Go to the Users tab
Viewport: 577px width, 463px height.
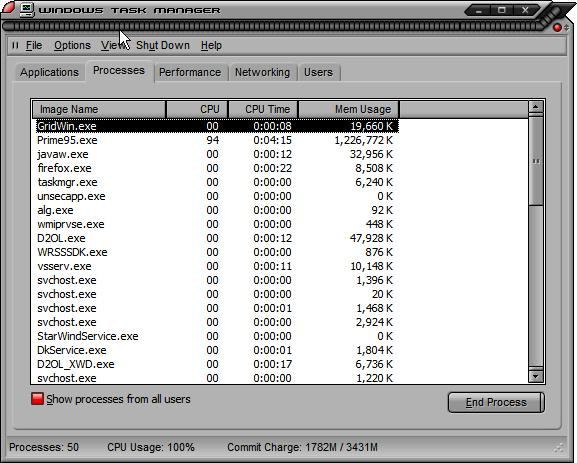click(318, 72)
